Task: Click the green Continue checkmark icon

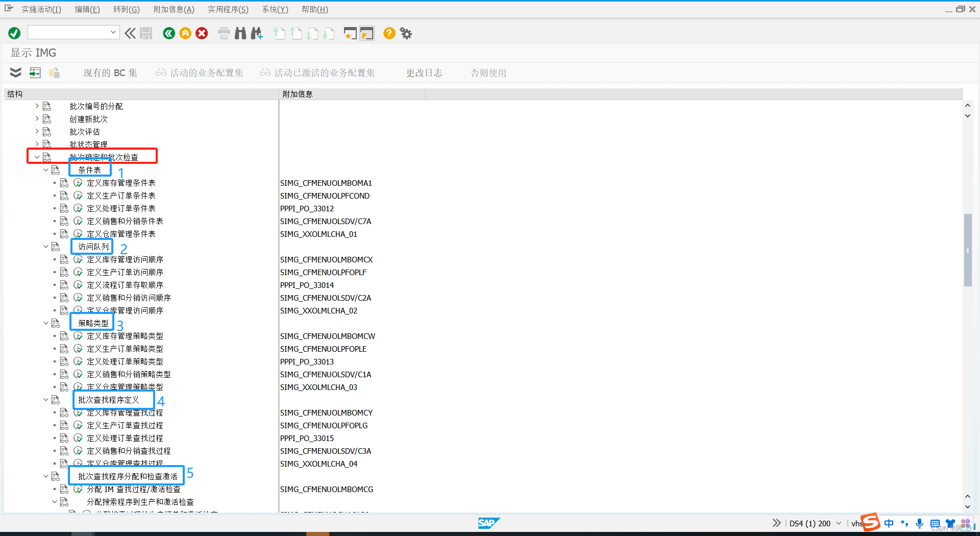Action: click(x=14, y=33)
